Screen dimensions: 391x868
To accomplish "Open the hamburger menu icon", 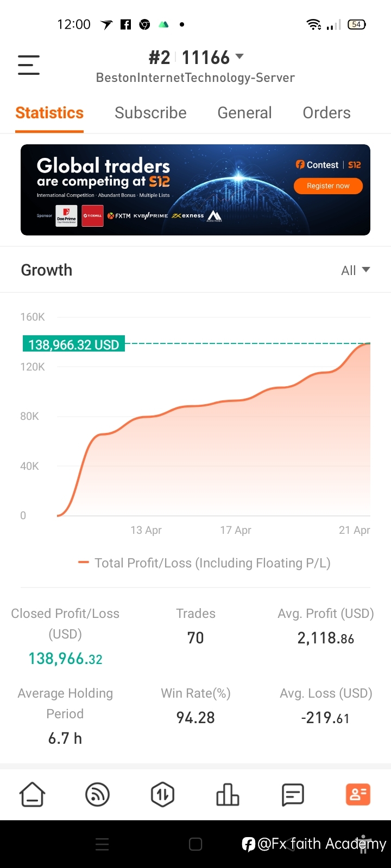I will pos(29,65).
